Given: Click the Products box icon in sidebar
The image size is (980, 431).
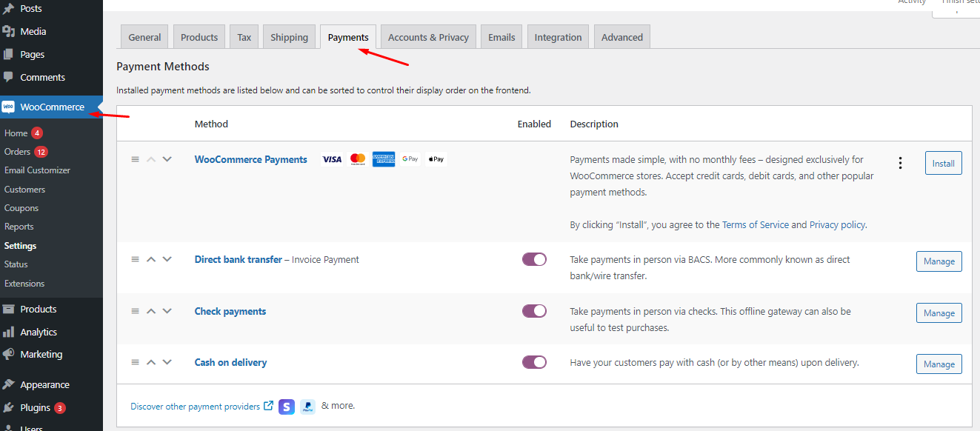Looking at the screenshot, I should (8, 309).
